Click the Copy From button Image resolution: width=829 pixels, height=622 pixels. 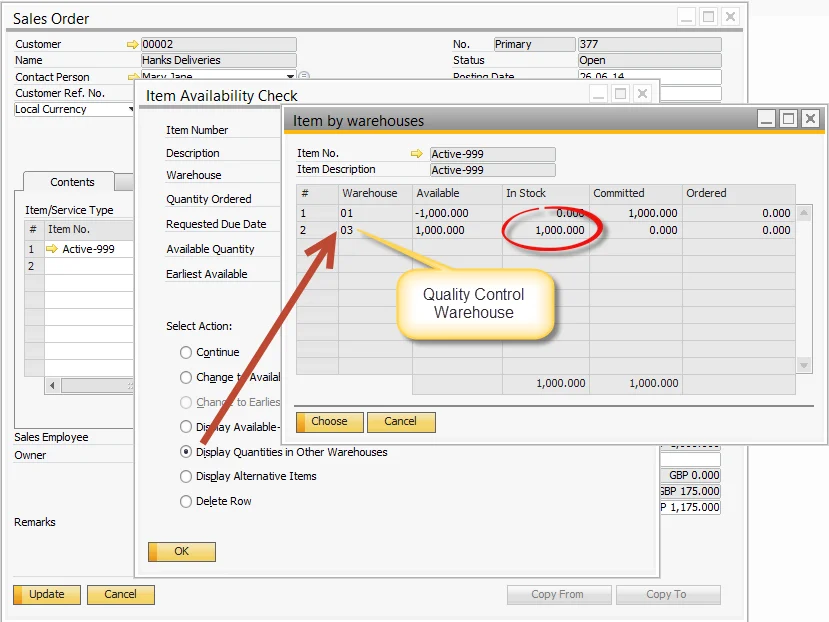(x=559, y=594)
